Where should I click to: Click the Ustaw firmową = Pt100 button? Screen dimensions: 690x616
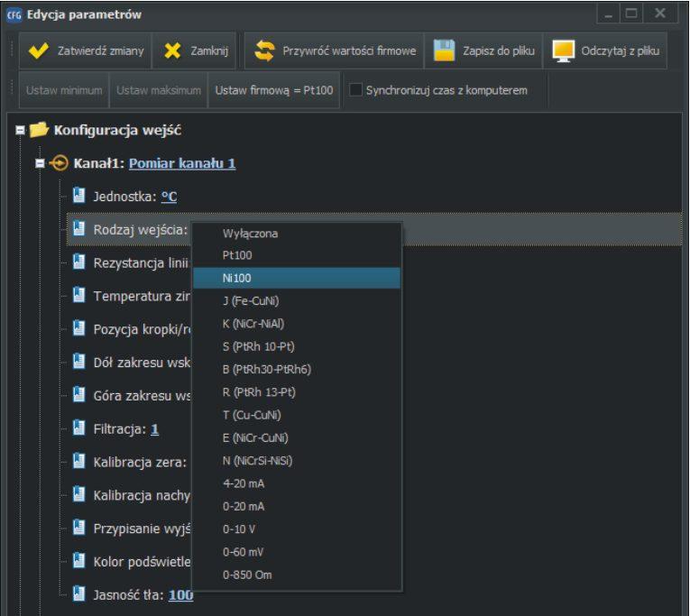(x=273, y=90)
